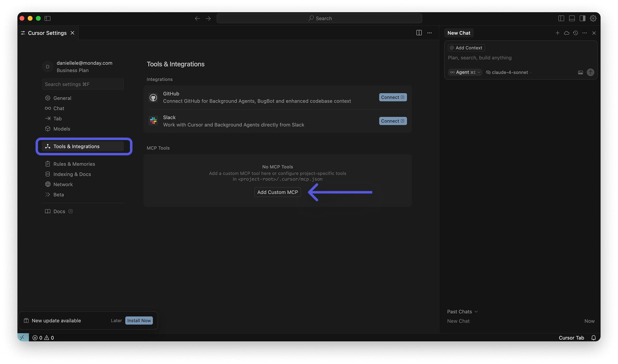618x364 pixels.
Task: Select Tools & Integrations in the sidebar
Action: [x=76, y=146]
